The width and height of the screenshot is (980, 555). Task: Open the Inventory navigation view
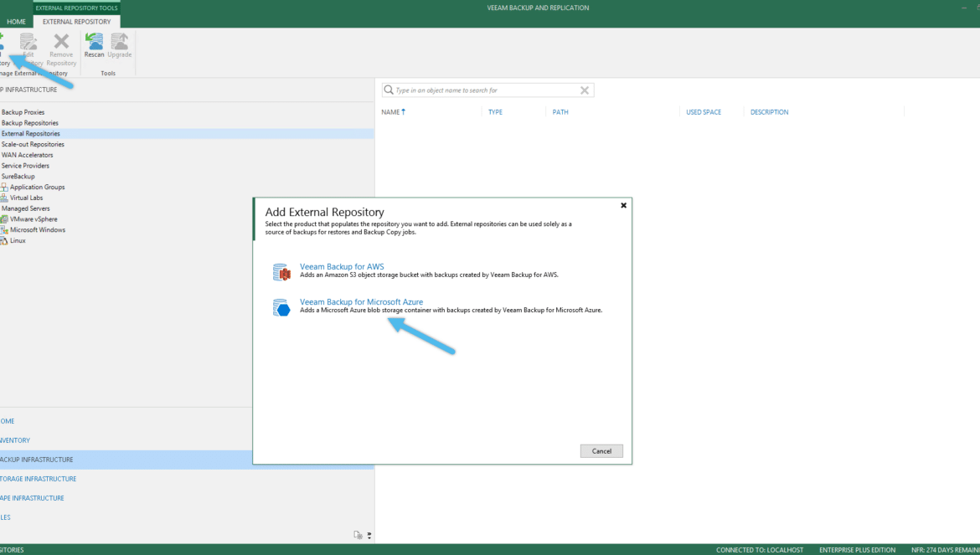(x=15, y=440)
